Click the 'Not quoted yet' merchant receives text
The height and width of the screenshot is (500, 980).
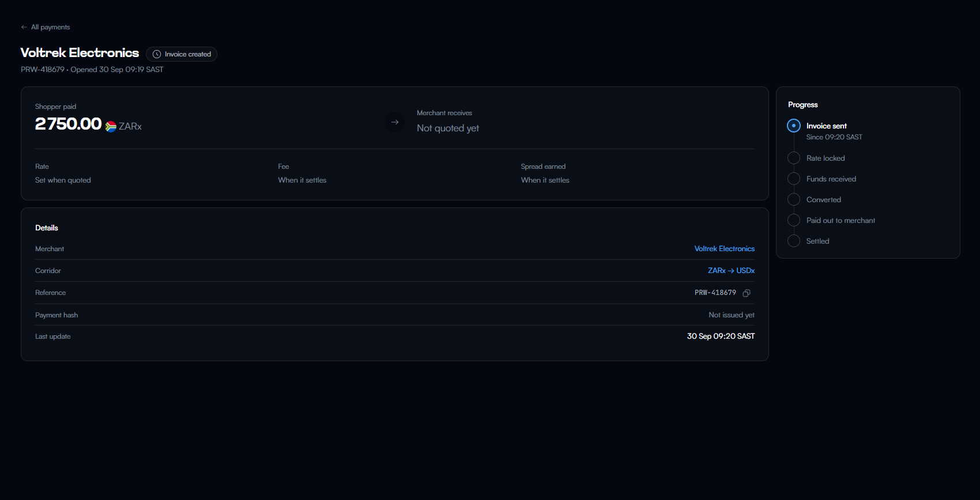click(448, 128)
